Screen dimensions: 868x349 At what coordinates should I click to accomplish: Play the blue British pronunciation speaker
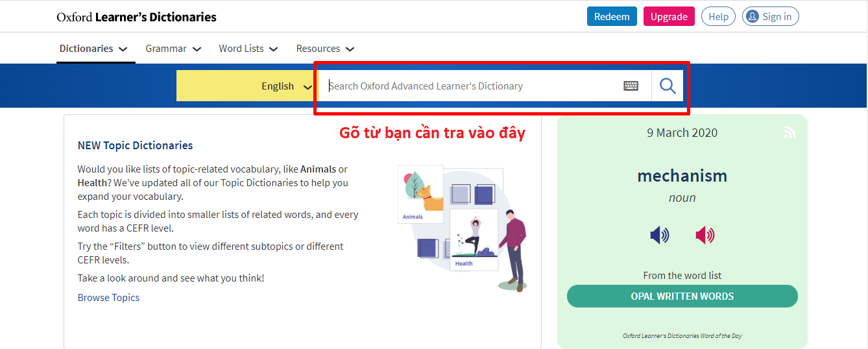point(659,235)
